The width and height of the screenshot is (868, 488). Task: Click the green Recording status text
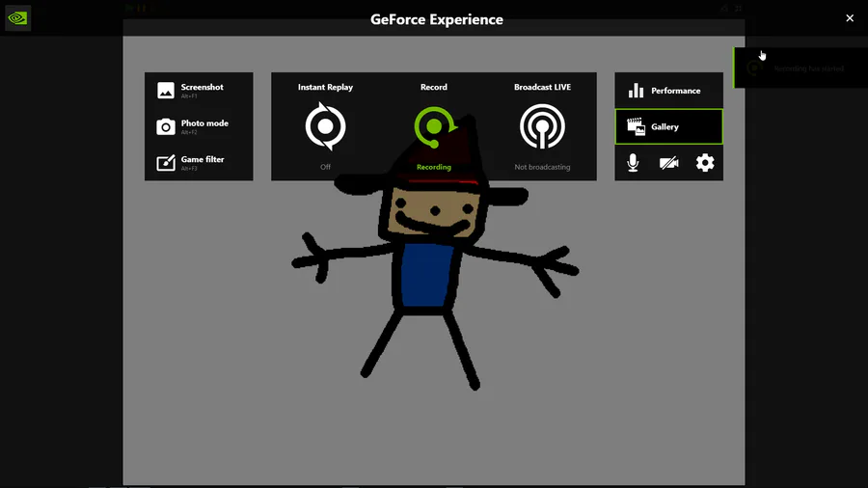[433, 167]
